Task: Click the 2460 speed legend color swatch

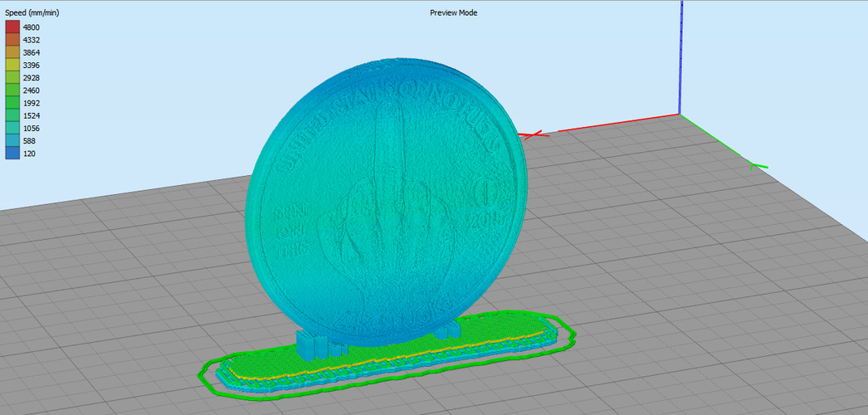Action: pos(12,90)
